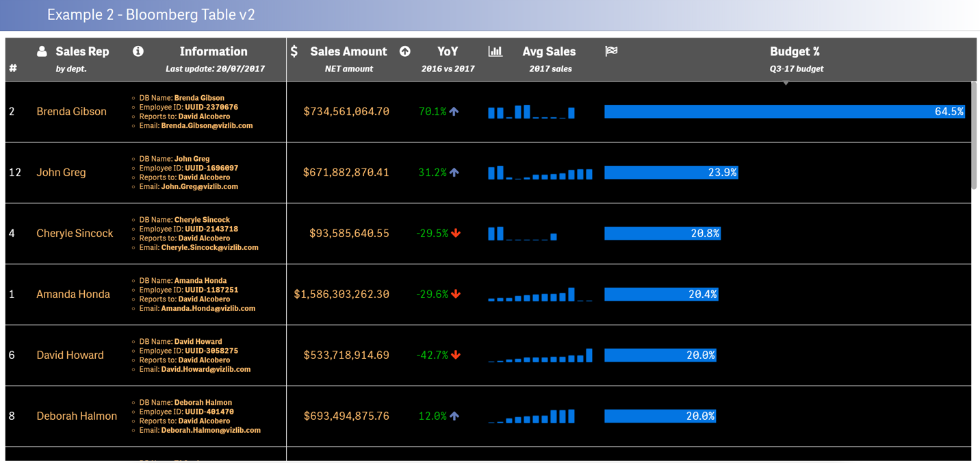
Task: Click the $533,718,914.69 sales amount
Action: click(x=346, y=355)
